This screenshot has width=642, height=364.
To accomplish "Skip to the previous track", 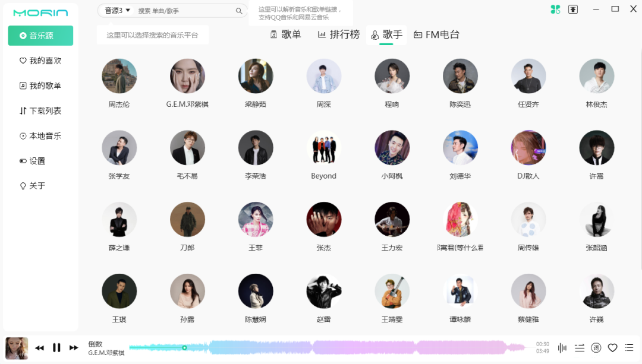I will 39,348.
